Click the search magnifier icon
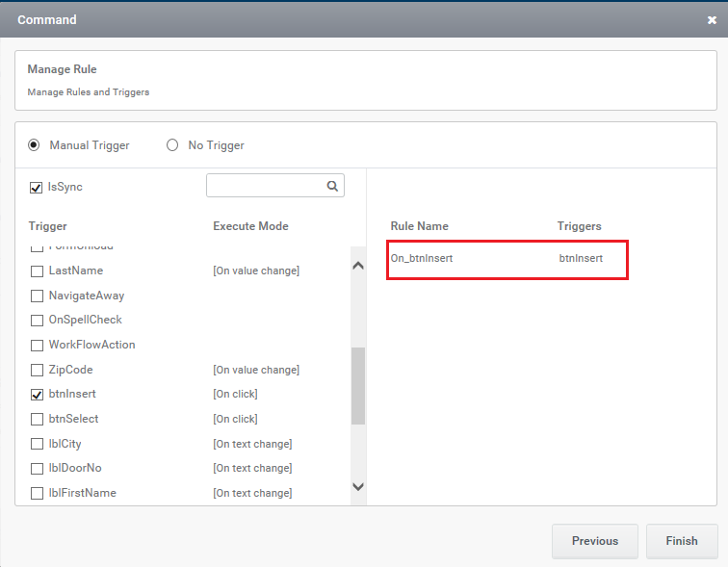The image size is (728, 567). 332,186
